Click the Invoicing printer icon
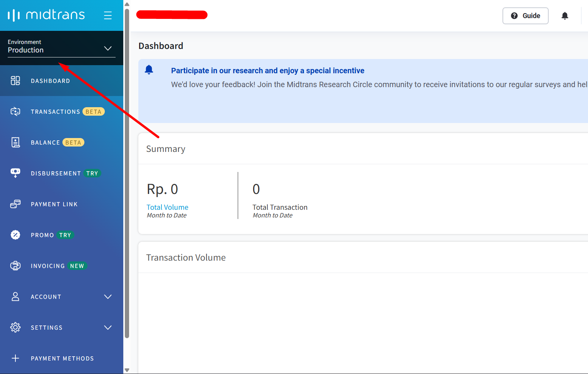 (x=15, y=266)
